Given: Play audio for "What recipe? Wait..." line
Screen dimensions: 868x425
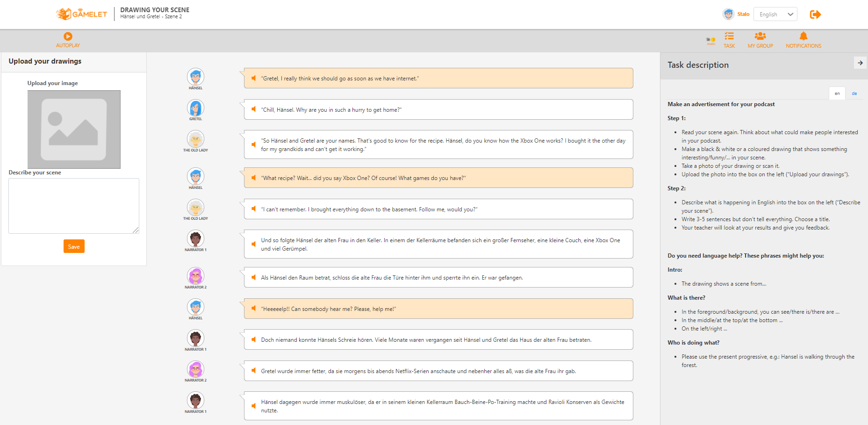Looking at the screenshot, I should (253, 178).
